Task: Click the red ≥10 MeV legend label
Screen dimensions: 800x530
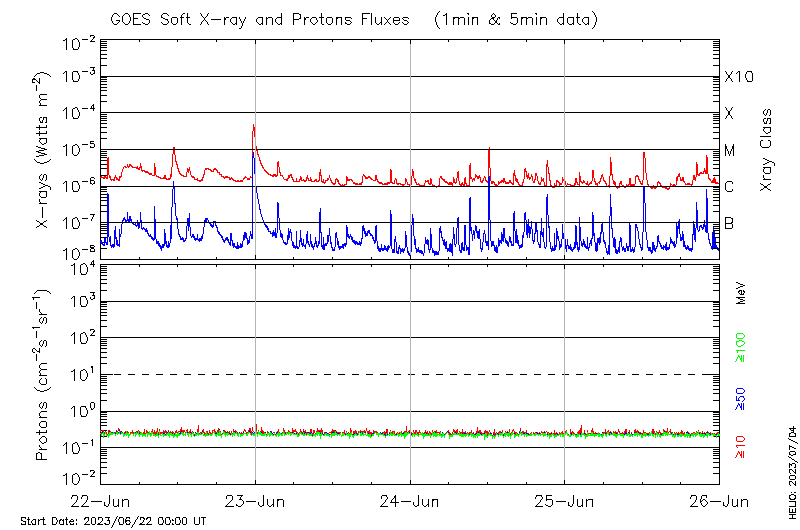Action: 741,447
